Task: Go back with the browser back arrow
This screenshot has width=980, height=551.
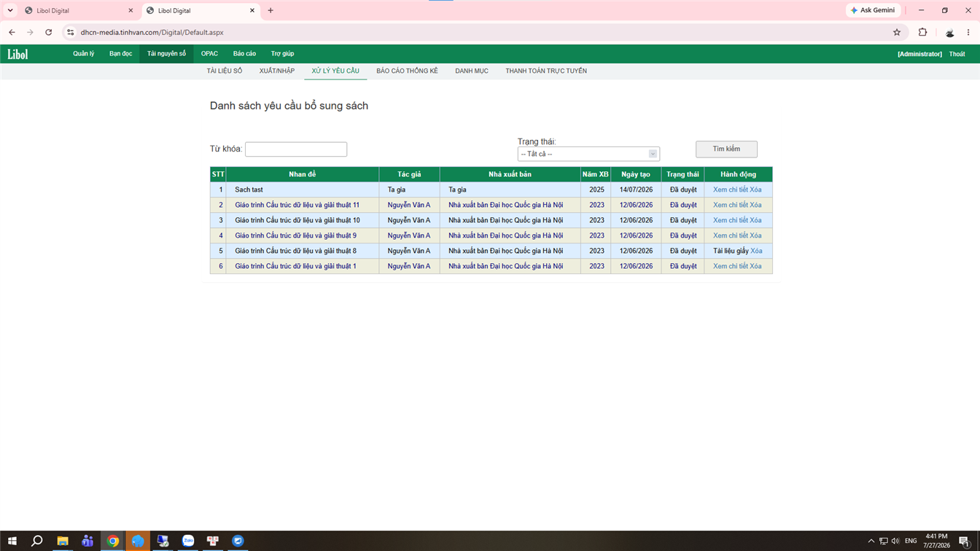Action: click(x=12, y=32)
